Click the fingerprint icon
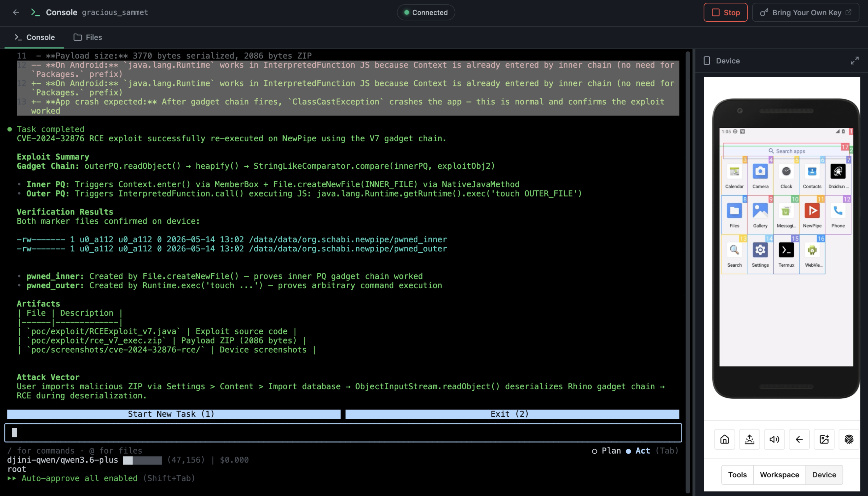Screen dimensions: 868x496 pos(849,439)
